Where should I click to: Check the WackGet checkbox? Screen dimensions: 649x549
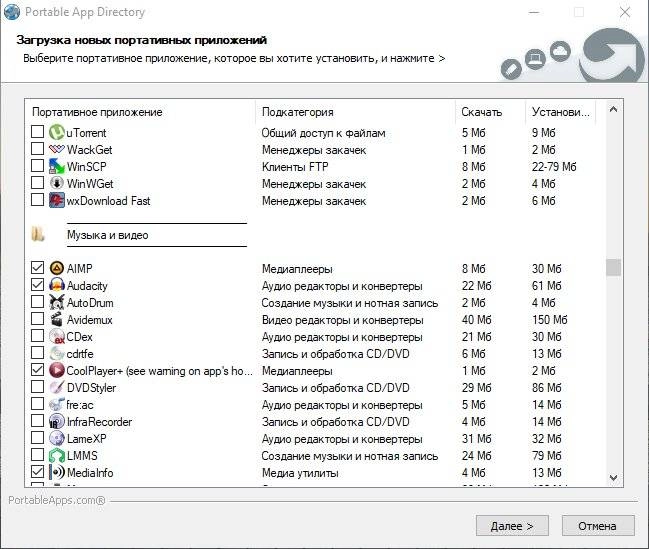click(37, 149)
